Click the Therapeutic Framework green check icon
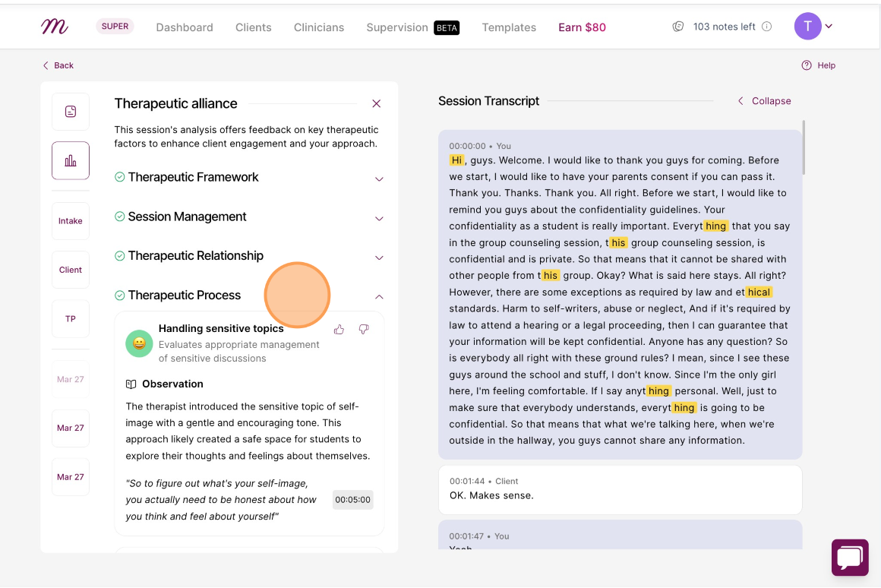881x588 pixels. 120,177
